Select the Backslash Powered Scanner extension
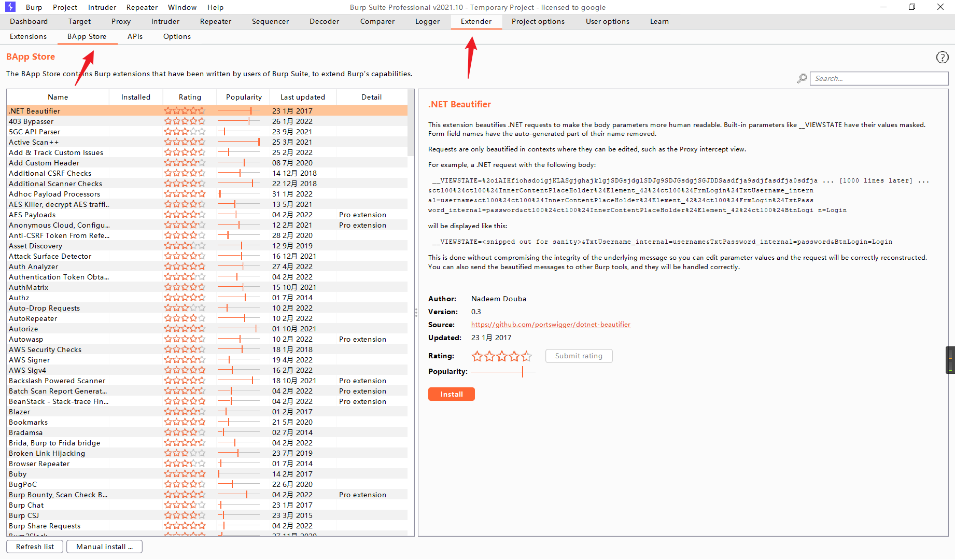This screenshot has height=560, width=955. [x=207, y=381]
